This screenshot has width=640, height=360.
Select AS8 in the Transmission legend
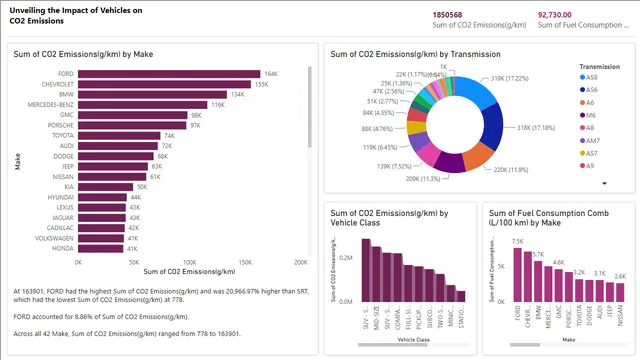(x=589, y=77)
